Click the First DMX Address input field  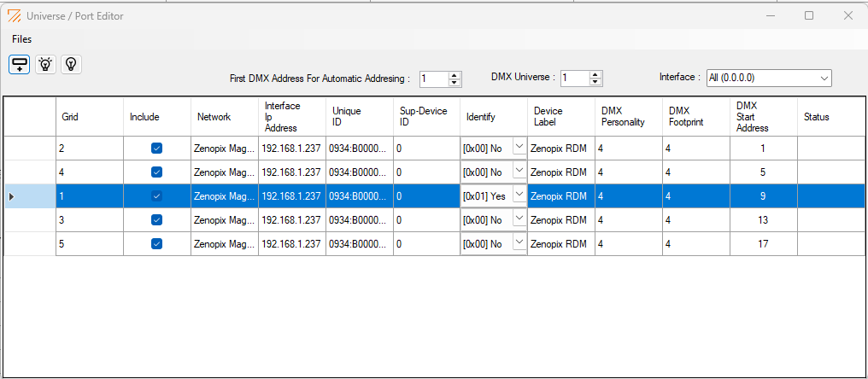[434, 79]
